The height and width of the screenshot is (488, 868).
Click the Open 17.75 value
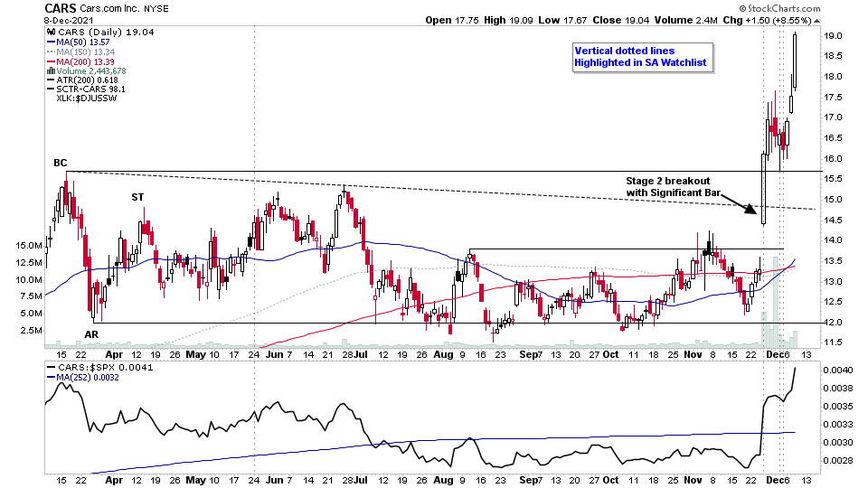(452, 21)
